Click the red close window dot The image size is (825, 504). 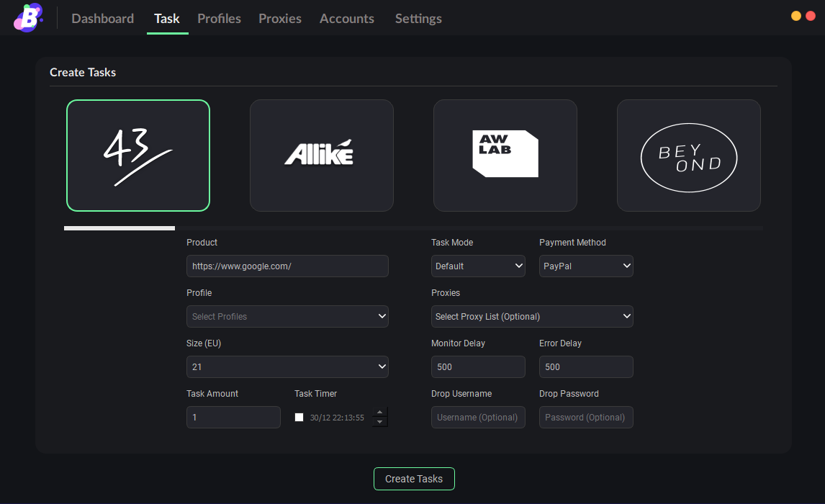click(811, 16)
